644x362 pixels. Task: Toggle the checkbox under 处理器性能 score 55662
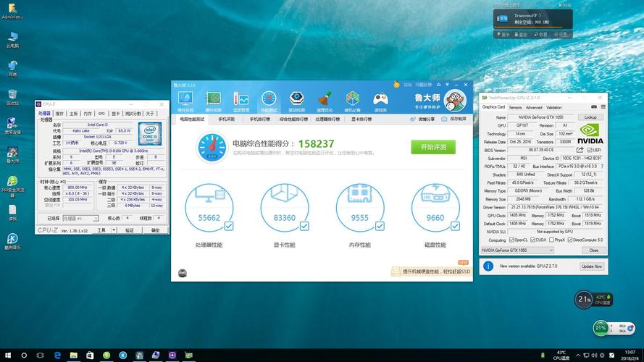(x=229, y=226)
